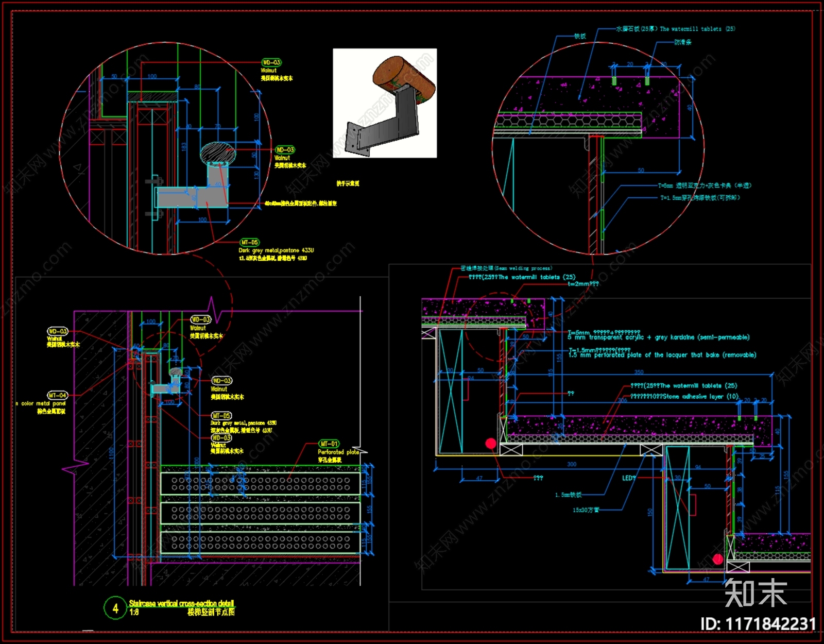This screenshot has width=824, height=644.
Task: Click the '1100' vertical dimension text
Action: (x=112, y=454)
